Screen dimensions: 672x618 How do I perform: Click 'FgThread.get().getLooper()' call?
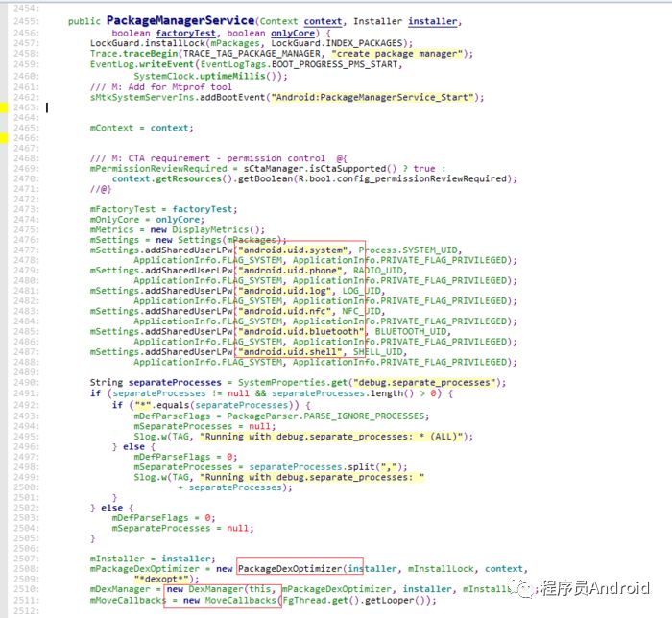tap(356, 601)
